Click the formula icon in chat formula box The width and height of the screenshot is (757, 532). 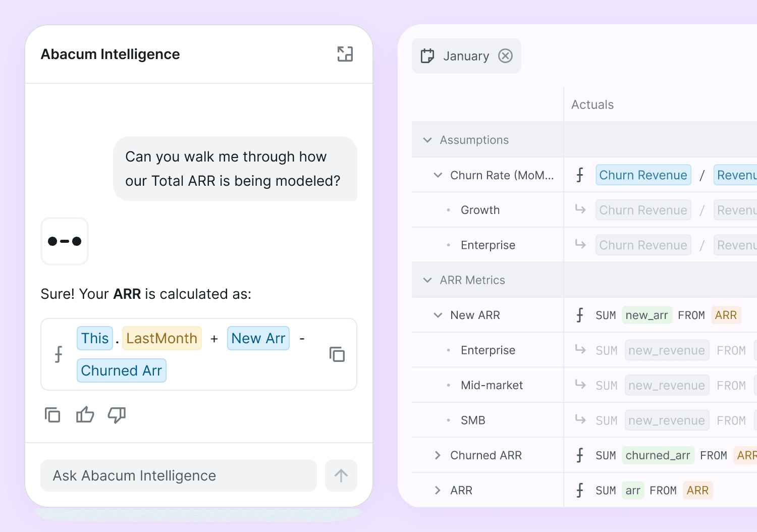coord(59,354)
